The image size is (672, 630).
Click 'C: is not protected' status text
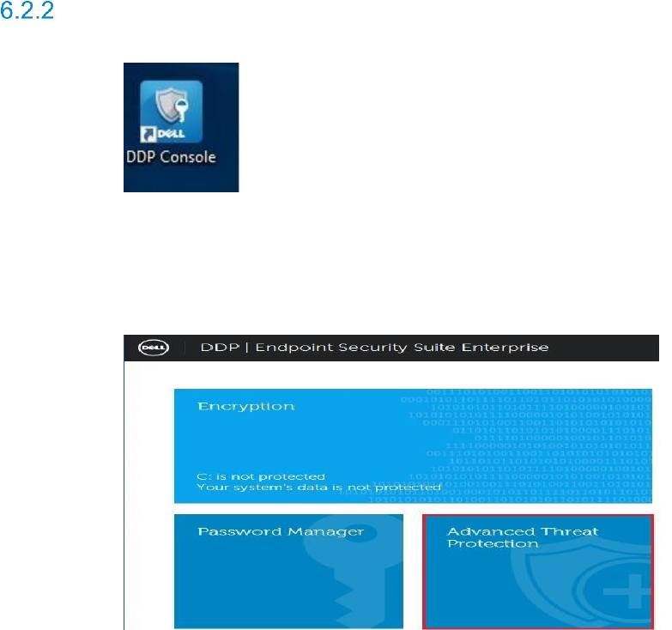pyautogui.click(x=261, y=476)
